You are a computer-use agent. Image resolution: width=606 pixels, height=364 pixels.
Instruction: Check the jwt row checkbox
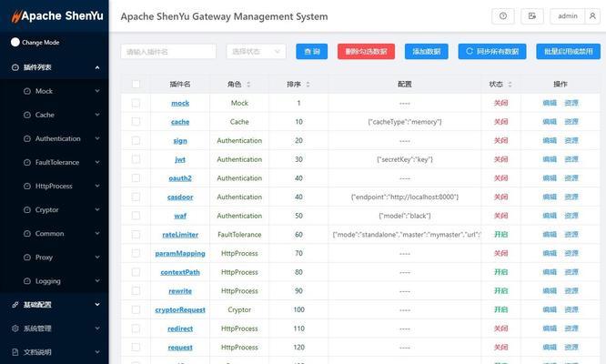point(136,159)
